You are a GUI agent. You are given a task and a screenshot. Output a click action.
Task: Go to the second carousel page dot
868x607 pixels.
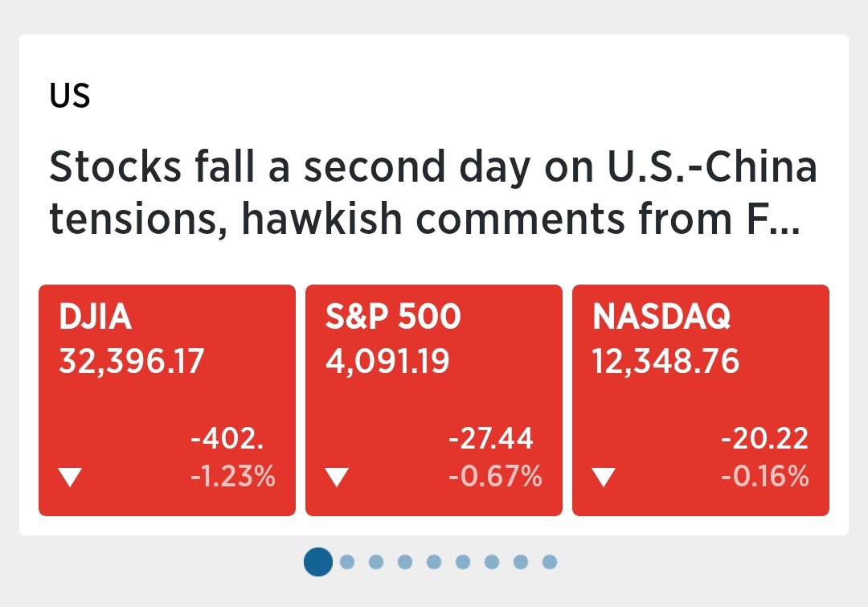(347, 561)
